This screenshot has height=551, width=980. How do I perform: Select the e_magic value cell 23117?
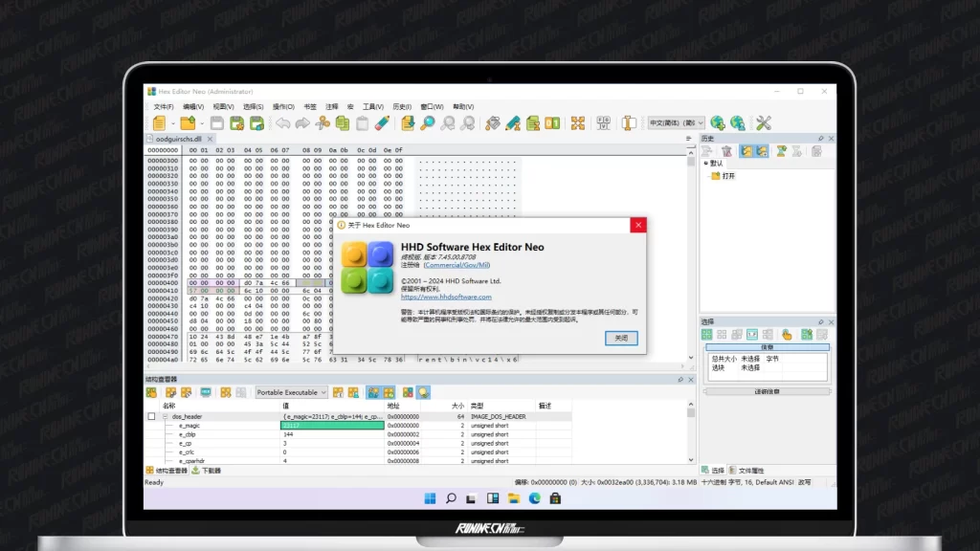coord(331,426)
